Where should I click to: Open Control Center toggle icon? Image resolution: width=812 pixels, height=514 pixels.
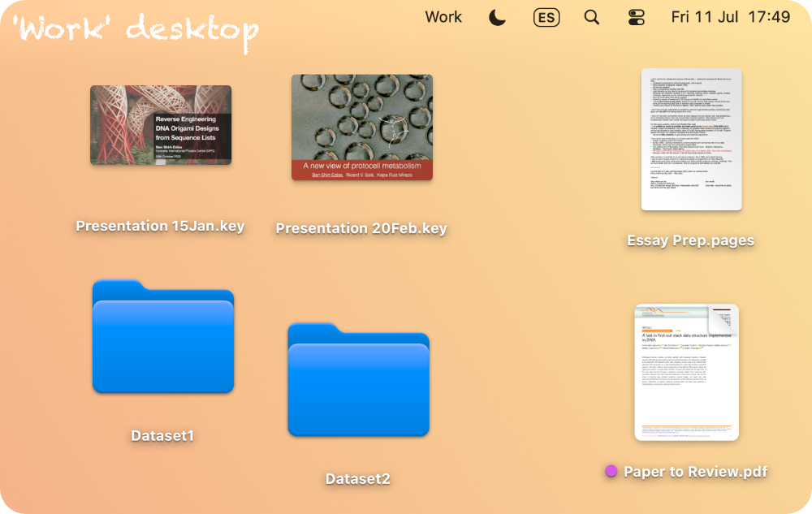(x=636, y=17)
